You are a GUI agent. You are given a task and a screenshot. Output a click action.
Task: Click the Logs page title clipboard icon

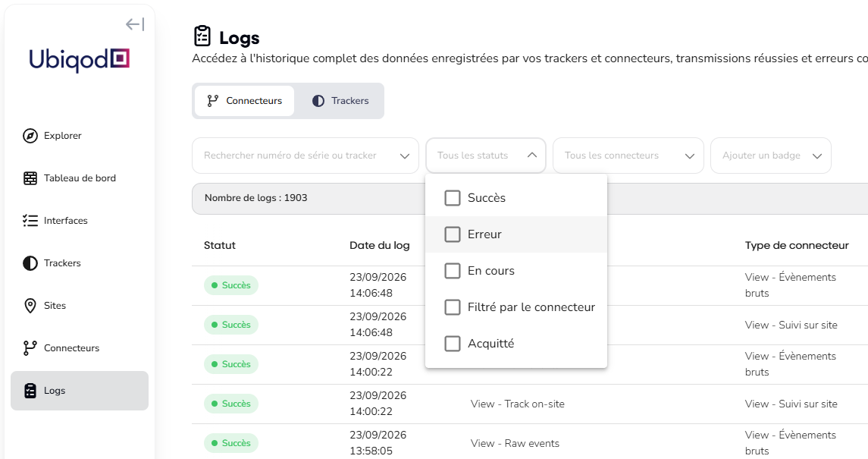point(202,36)
